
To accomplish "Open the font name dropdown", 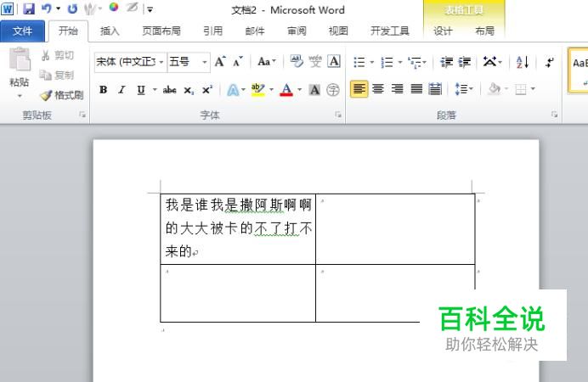I will coord(161,62).
